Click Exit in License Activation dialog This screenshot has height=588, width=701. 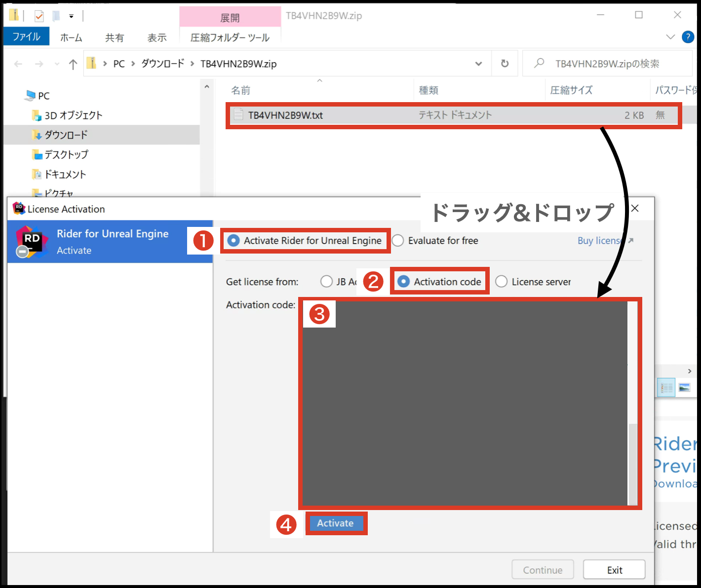pos(614,570)
